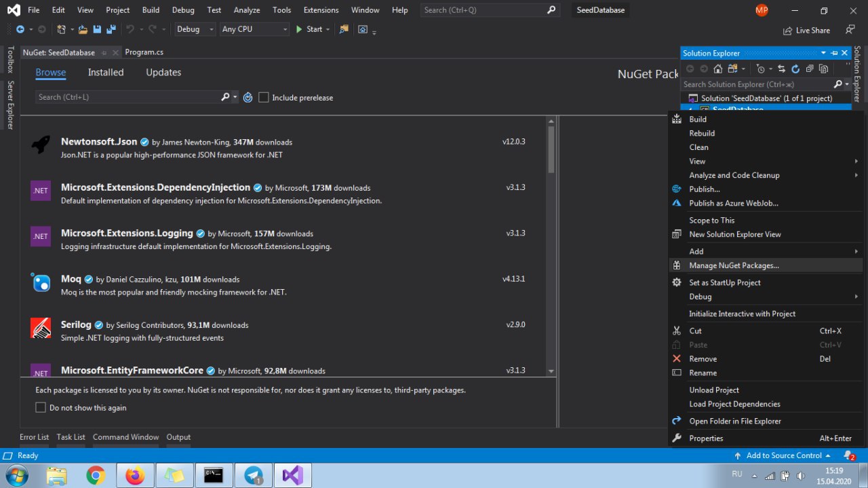This screenshot has height=488, width=868.
Task: Open the File menu
Action: (34, 10)
